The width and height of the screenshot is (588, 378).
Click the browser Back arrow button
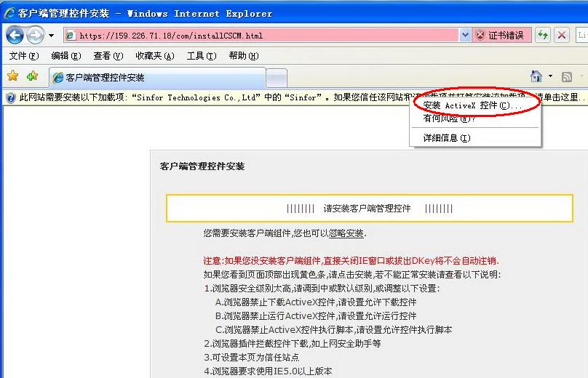tap(15, 35)
